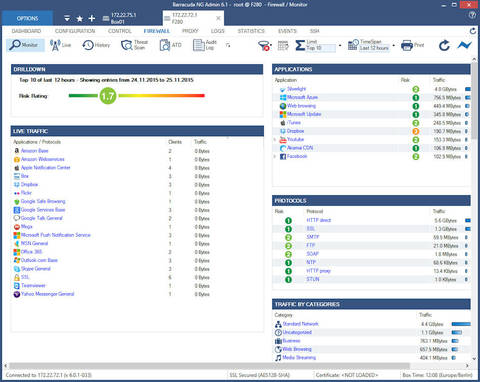The height and width of the screenshot is (382, 480).
Task: Open the Limit Top 10 dropdown
Action: pos(340,45)
